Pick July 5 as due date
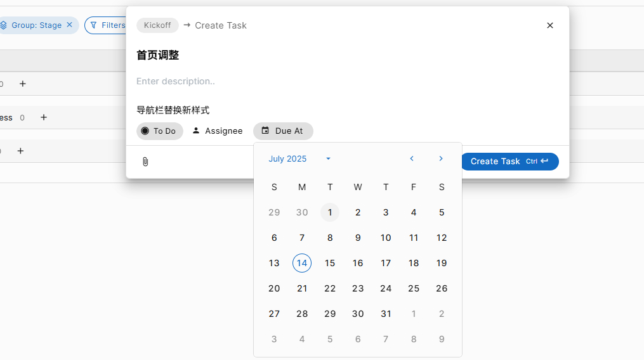The image size is (644, 360). point(442,212)
